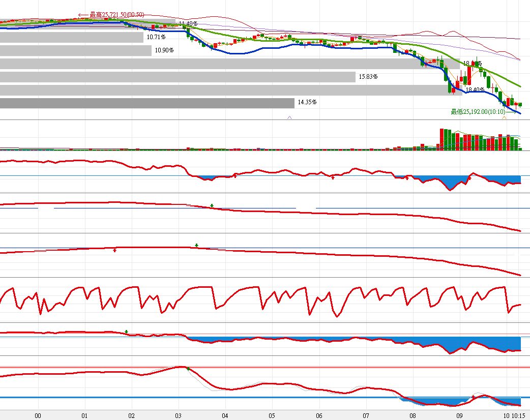Click the 00 hour label on time axis
This screenshot has height=420, width=530.
[x=38, y=416]
